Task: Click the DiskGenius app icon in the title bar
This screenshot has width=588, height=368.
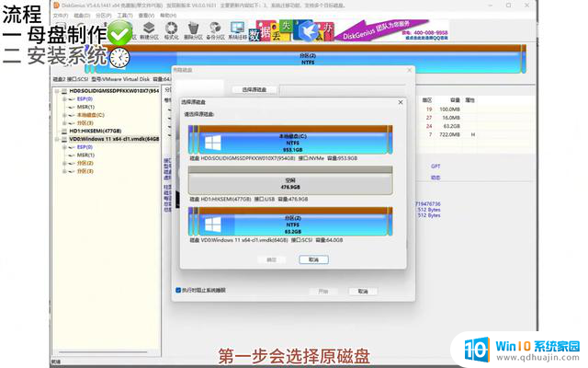Action: (56, 6)
